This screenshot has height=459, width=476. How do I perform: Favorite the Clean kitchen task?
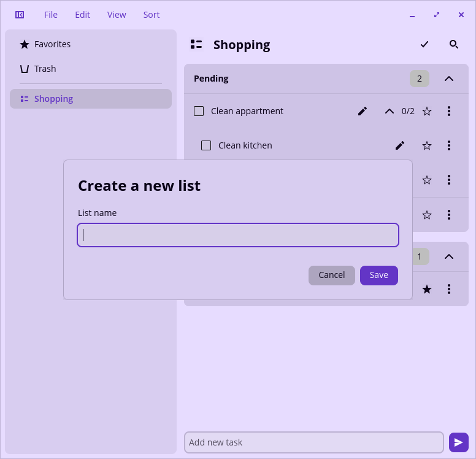427,145
